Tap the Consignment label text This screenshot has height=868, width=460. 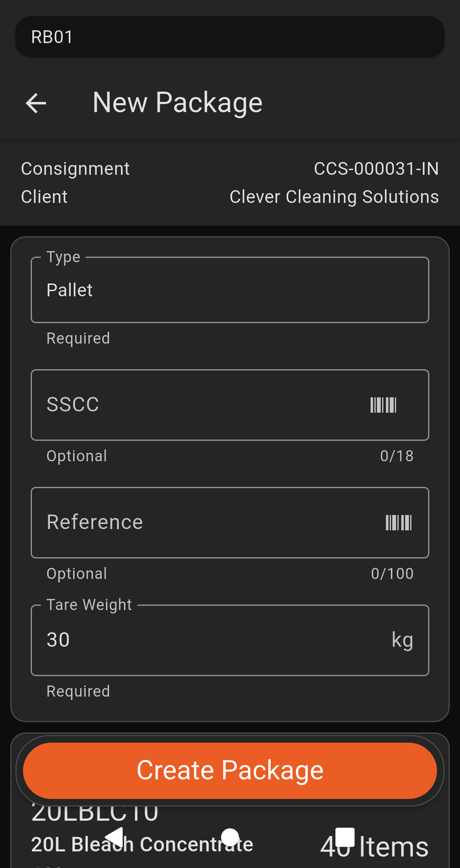pos(75,169)
